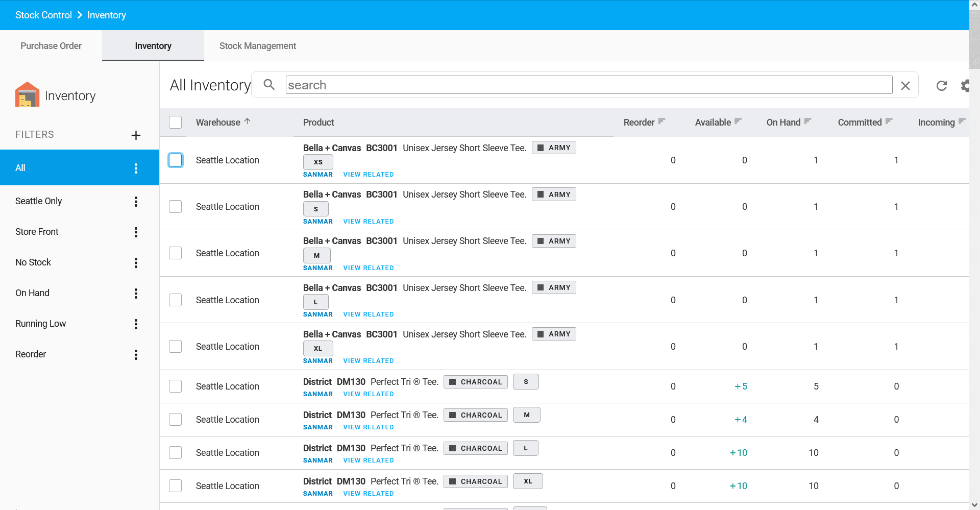Screen dimensions: 980x510
Task: Check the box for BC3001 XS row
Action: [x=175, y=160]
